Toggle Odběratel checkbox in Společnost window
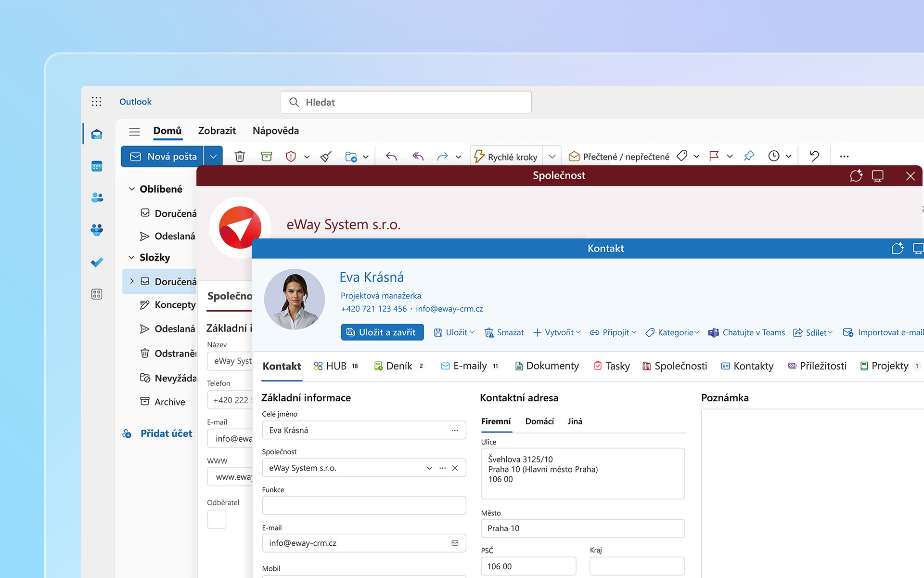The image size is (924, 578). click(x=217, y=519)
